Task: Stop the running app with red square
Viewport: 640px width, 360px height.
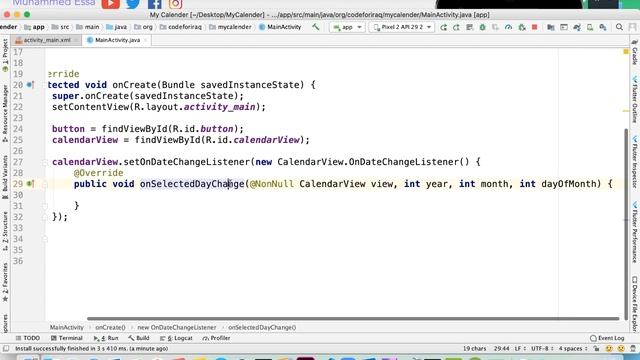Action: [x=534, y=27]
